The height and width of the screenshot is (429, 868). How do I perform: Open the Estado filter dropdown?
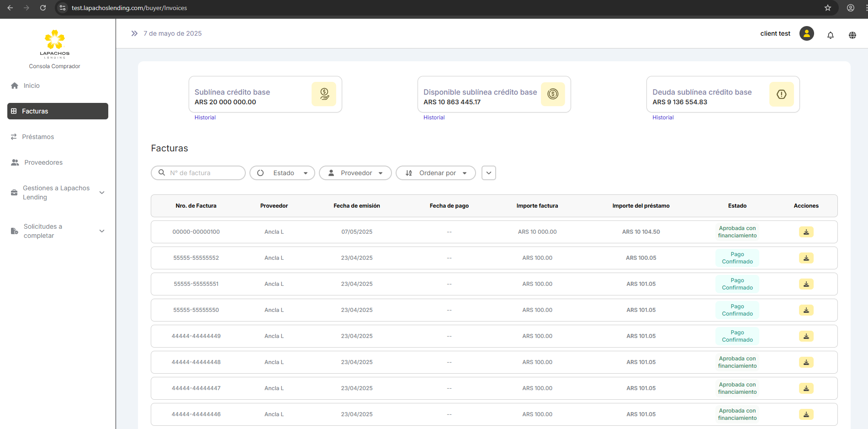[282, 173]
